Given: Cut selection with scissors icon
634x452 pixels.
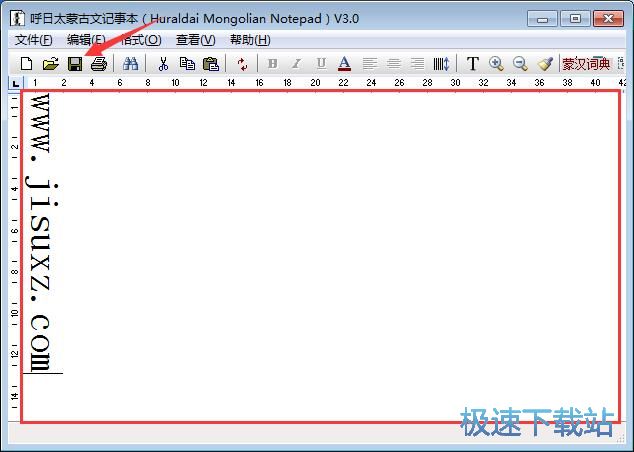Looking at the screenshot, I should coord(163,64).
